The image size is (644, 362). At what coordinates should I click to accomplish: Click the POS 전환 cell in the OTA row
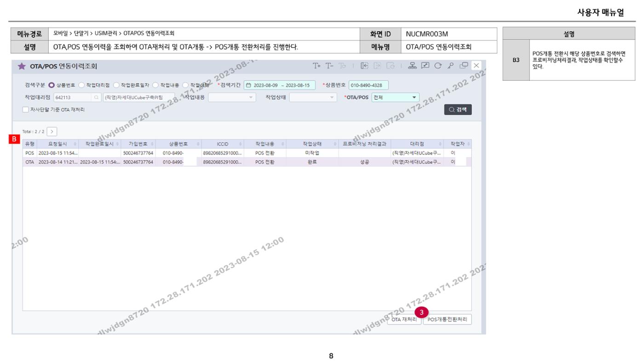[265, 162]
